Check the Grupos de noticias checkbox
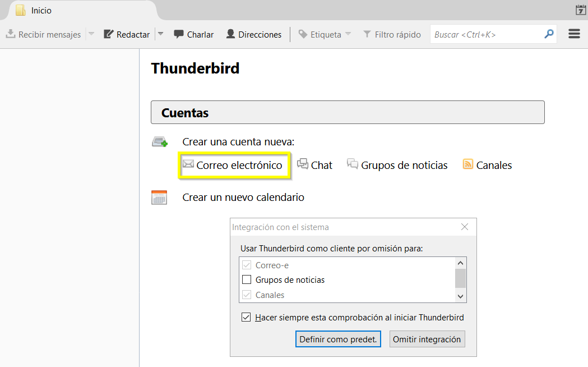 click(247, 279)
